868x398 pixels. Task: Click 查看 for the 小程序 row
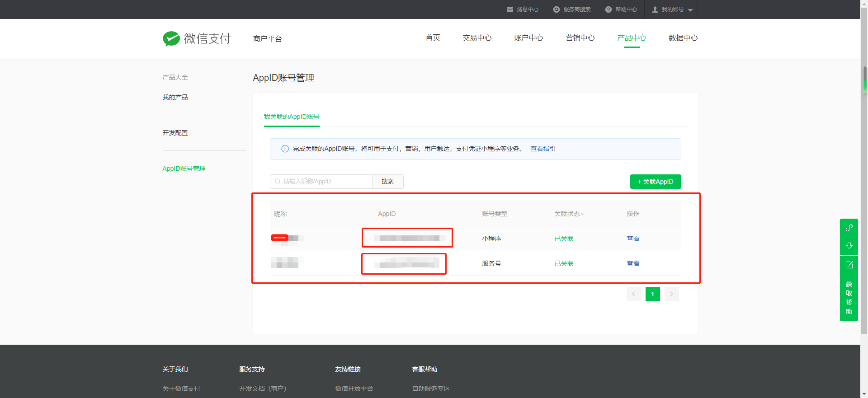(x=633, y=239)
